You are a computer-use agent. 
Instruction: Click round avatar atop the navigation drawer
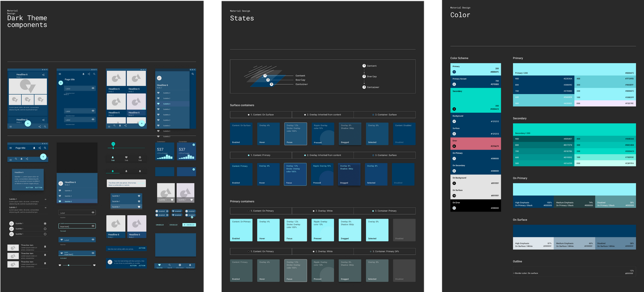point(159,78)
